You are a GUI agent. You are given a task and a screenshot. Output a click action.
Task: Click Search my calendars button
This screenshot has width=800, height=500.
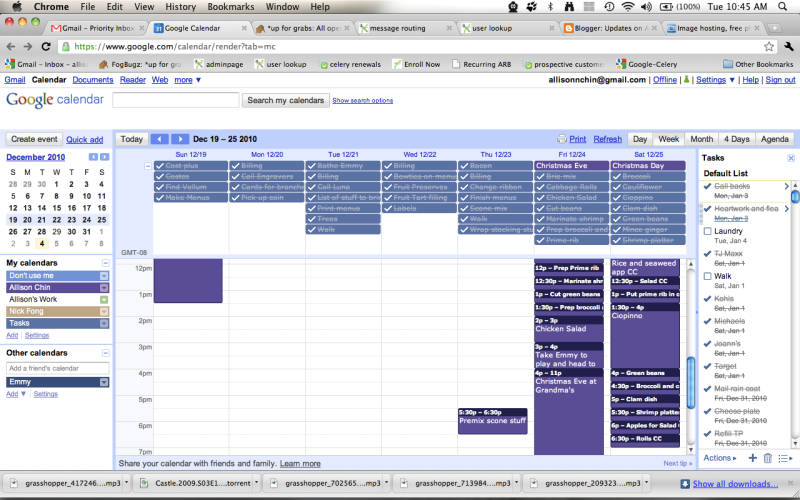[x=286, y=100]
